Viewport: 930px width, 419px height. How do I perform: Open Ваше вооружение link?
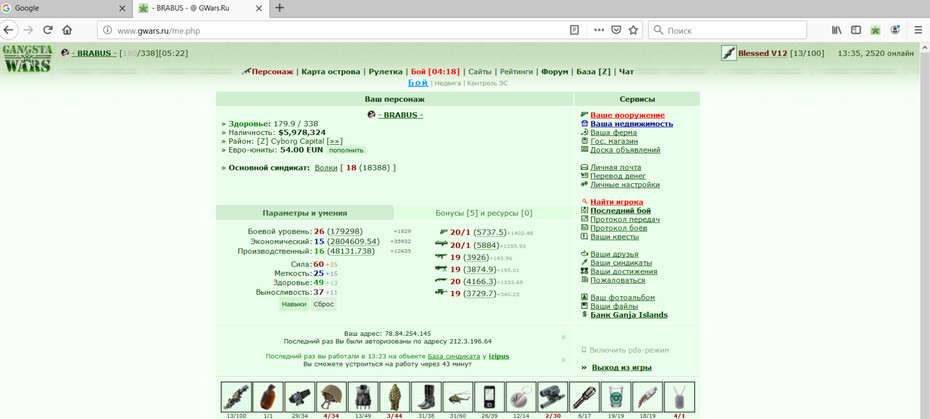(628, 115)
